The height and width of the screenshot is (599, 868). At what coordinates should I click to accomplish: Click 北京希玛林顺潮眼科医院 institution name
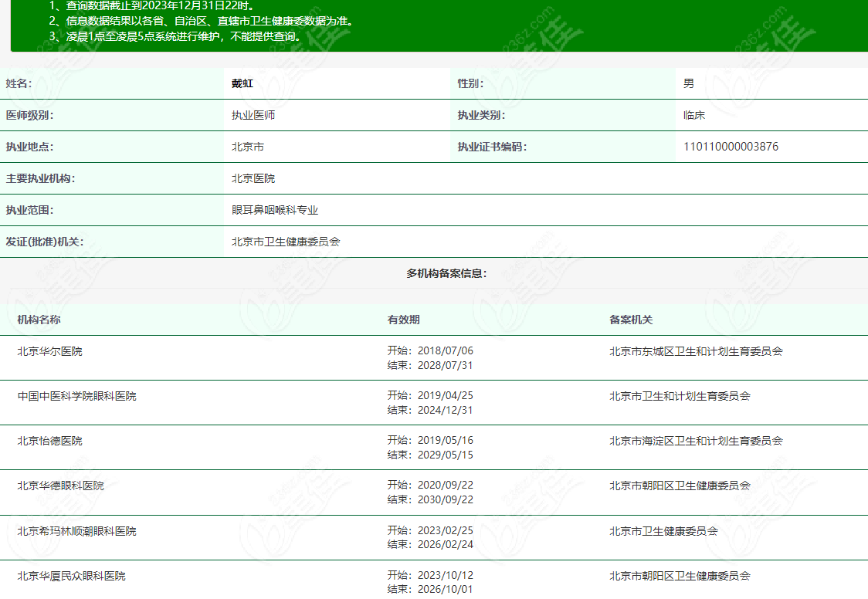point(77,531)
